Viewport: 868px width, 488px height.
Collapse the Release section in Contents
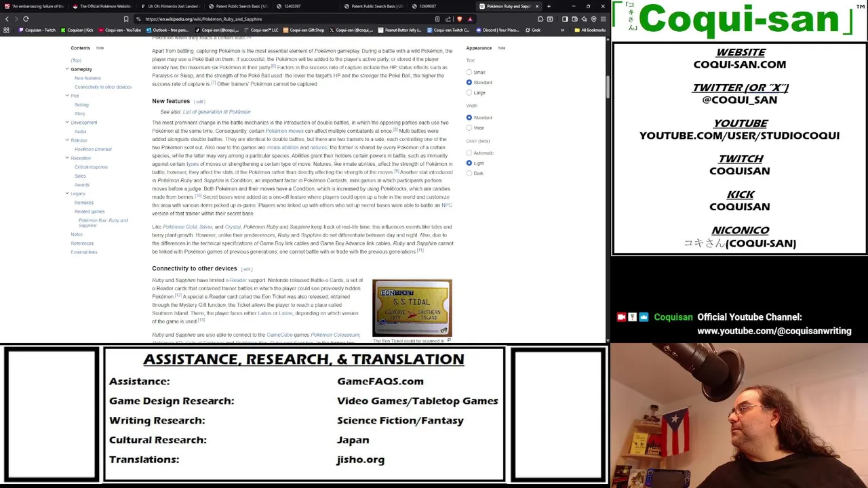[x=67, y=140]
